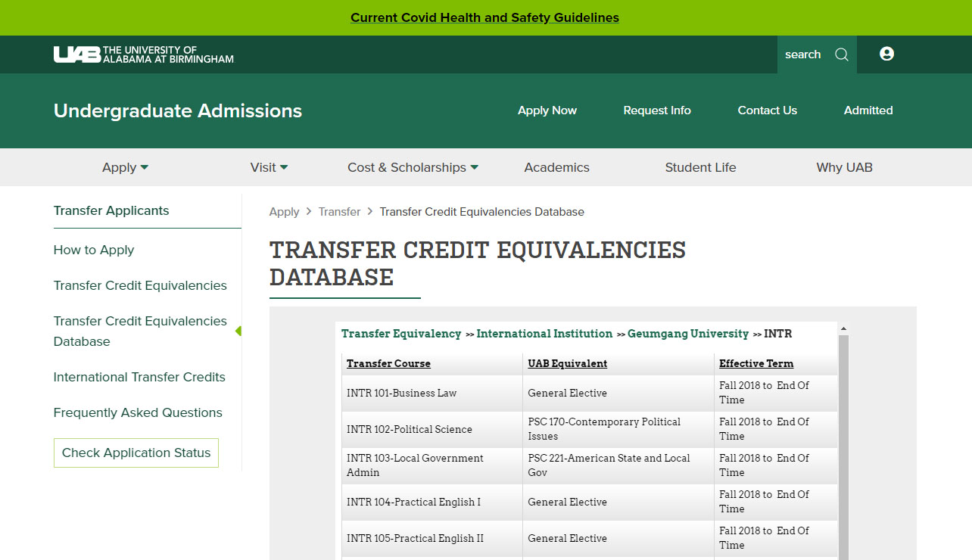The height and width of the screenshot is (560, 972).
Task: Open International Transfer Credits sidebar link
Action: (x=139, y=377)
